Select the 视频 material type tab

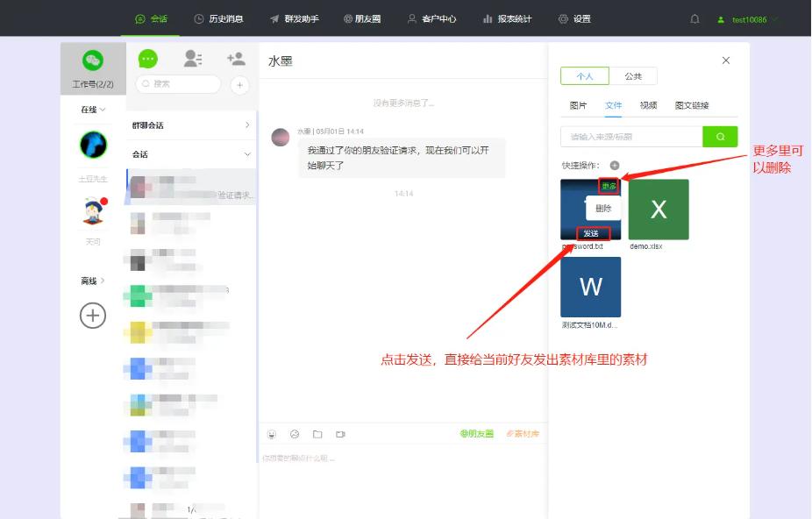tap(648, 105)
